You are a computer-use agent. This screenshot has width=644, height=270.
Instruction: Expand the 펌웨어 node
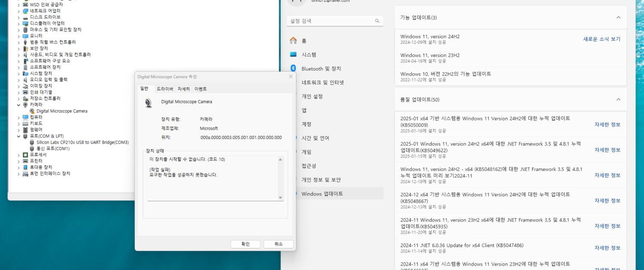point(18,129)
